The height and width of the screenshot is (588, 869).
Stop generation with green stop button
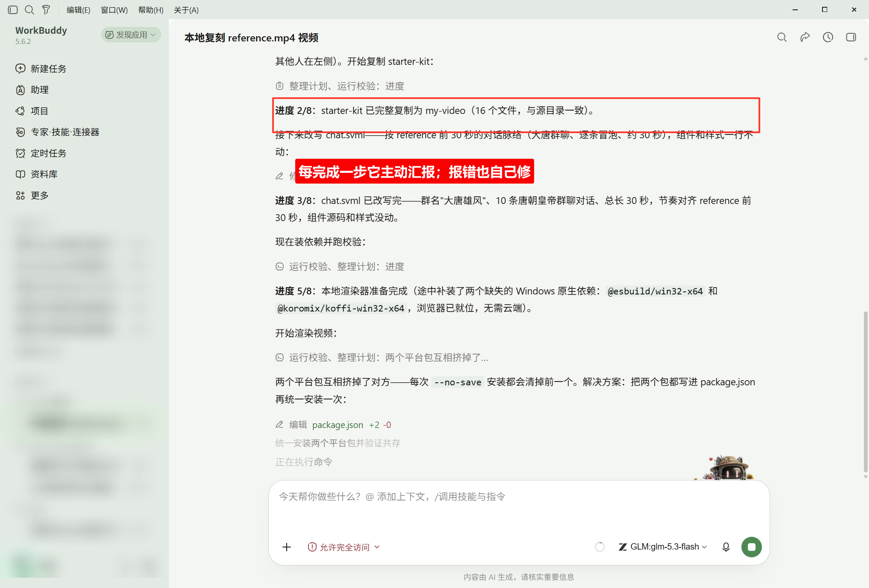coord(752,547)
